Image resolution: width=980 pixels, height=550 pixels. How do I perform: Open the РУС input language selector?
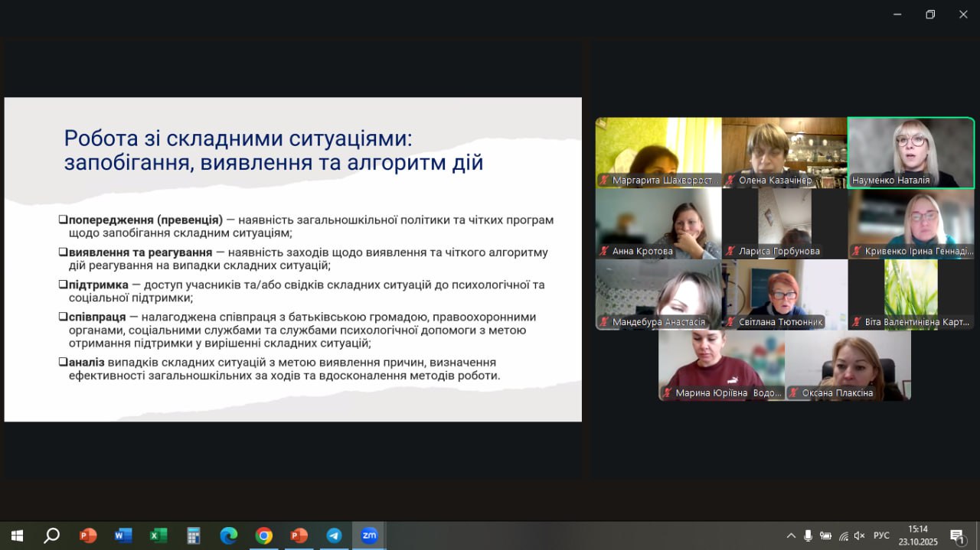pyautogui.click(x=881, y=535)
